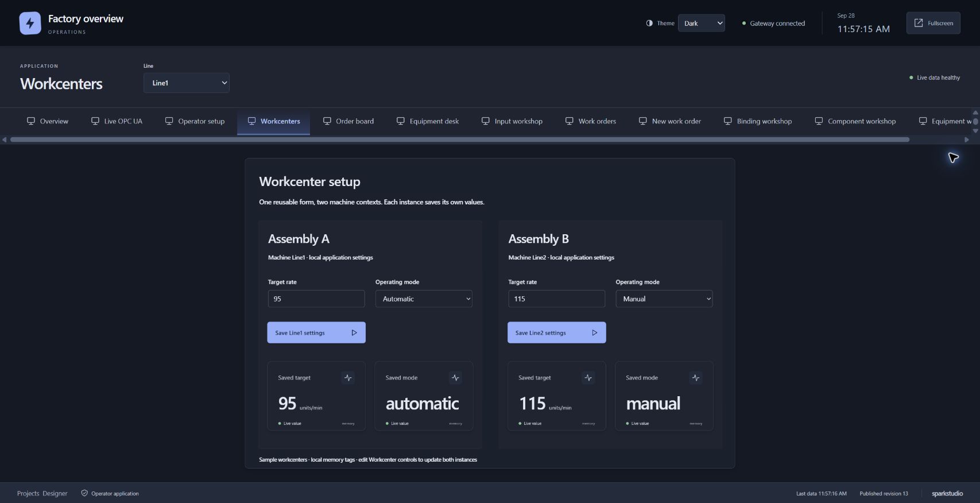
Task: Click the play arrow icon in Save Line2 settings
Action: point(595,333)
